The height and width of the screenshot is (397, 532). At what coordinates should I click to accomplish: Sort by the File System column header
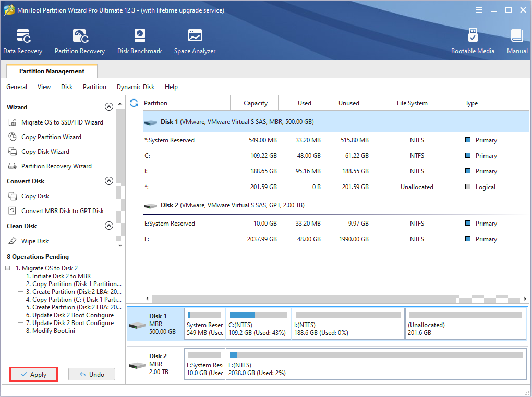pos(417,103)
